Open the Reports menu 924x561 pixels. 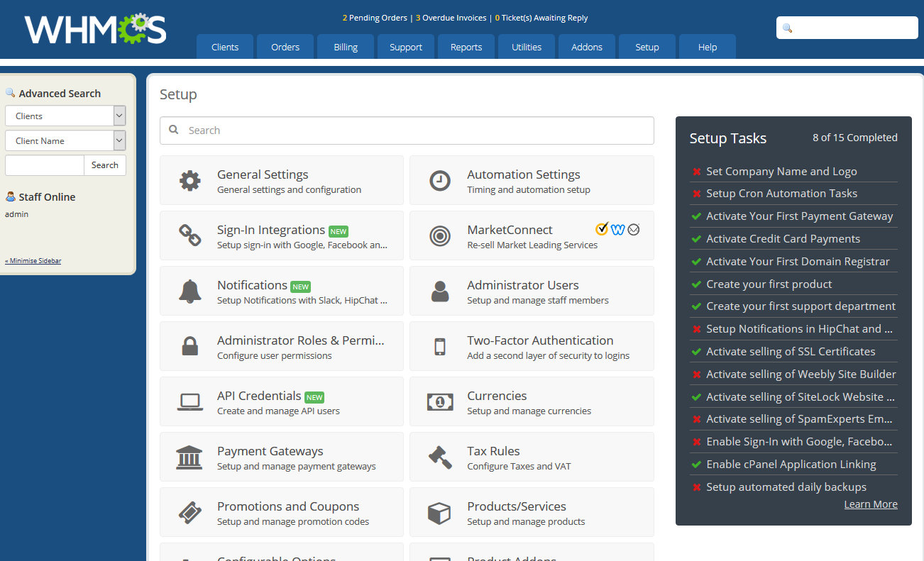[x=466, y=47]
